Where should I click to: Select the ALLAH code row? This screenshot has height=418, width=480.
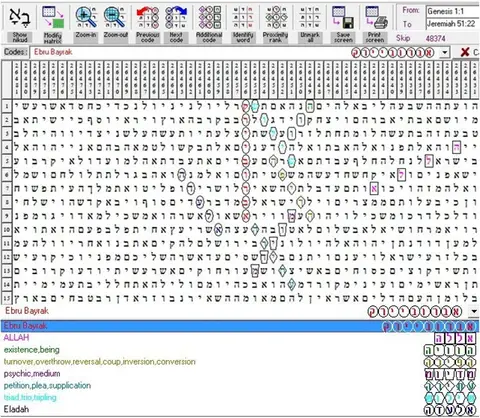(x=240, y=338)
